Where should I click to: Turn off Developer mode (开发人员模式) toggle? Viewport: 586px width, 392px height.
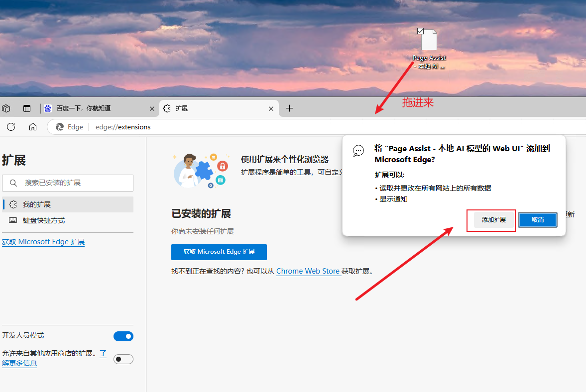[123, 336]
